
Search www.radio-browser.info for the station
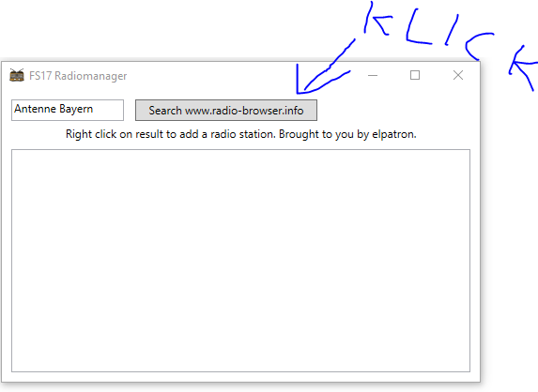(x=226, y=111)
